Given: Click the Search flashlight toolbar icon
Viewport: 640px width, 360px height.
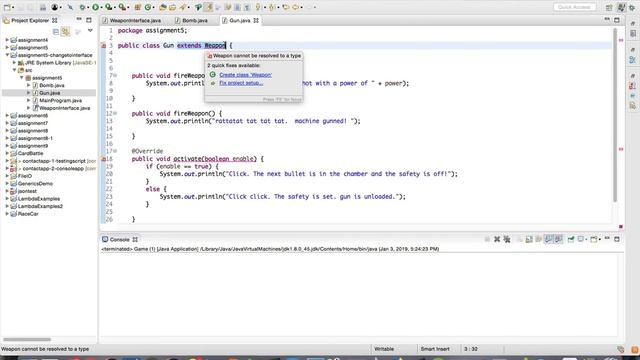Looking at the screenshot, I should (182, 7).
